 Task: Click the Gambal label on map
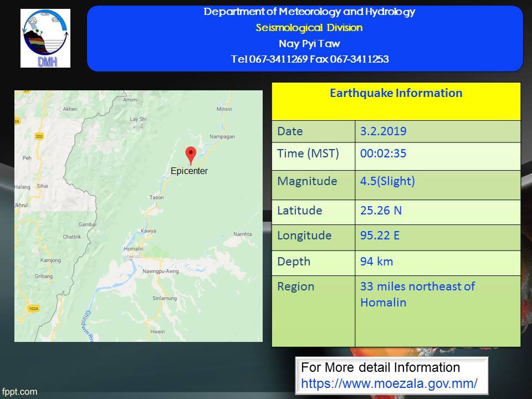[87, 224]
